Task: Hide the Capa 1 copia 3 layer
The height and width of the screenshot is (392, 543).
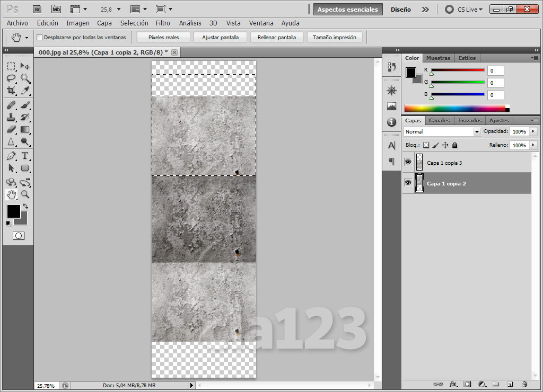Action: tap(408, 162)
